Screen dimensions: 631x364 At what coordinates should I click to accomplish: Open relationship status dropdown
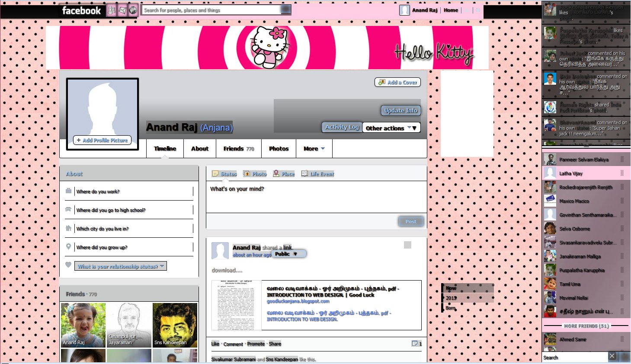tap(121, 266)
